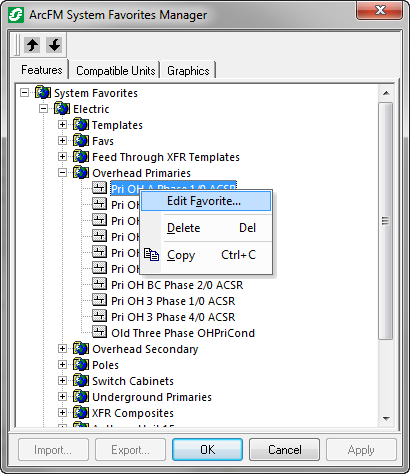
Task: Click the move up arrow icon
Action: (32, 45)
